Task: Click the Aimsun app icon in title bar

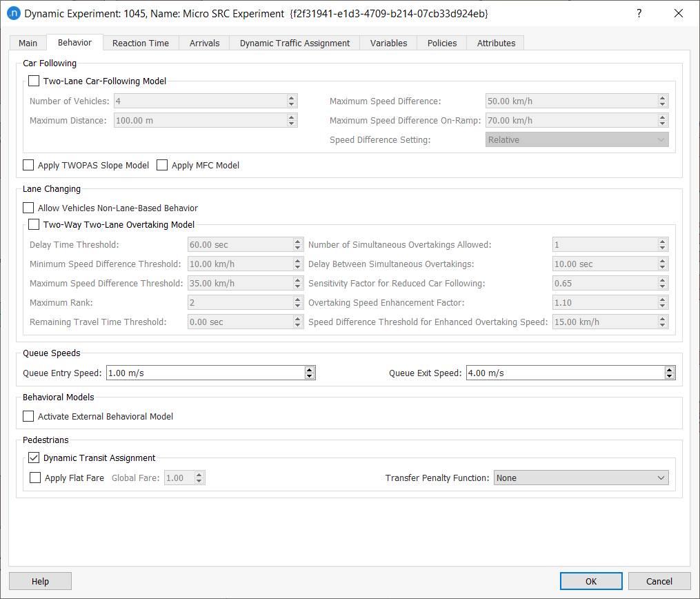Action: (x=13, y=13)
